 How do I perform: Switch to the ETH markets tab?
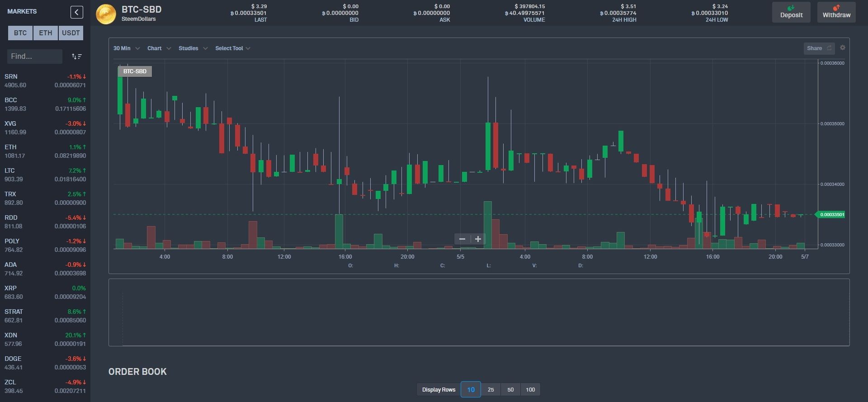[46, 33]
